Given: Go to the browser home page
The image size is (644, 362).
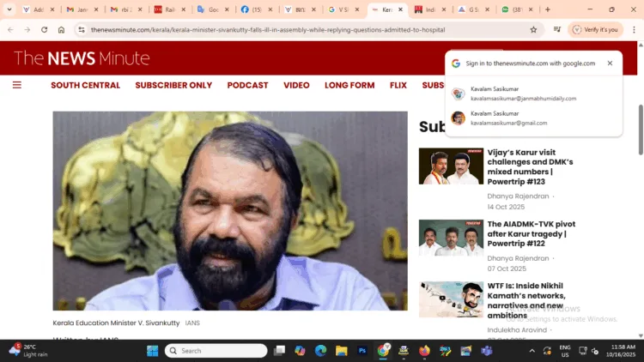Looking at the screenshot, I should 61,29.
